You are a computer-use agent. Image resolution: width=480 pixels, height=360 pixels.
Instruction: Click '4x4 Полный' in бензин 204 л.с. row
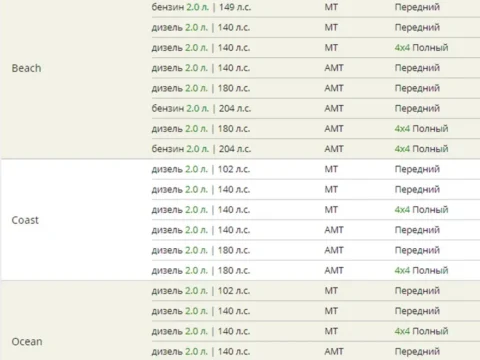coord(421,149)
